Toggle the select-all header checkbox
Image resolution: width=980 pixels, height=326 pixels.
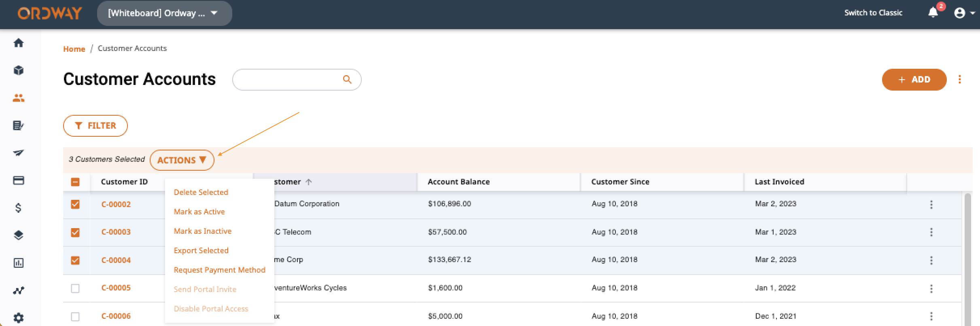(75, 182)
